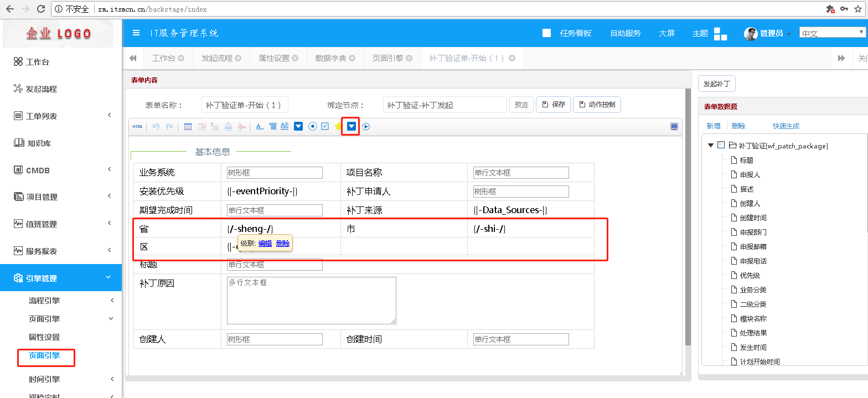
Task: Click the checkbox control icon in editor toolbar
Action: [325, 127]
